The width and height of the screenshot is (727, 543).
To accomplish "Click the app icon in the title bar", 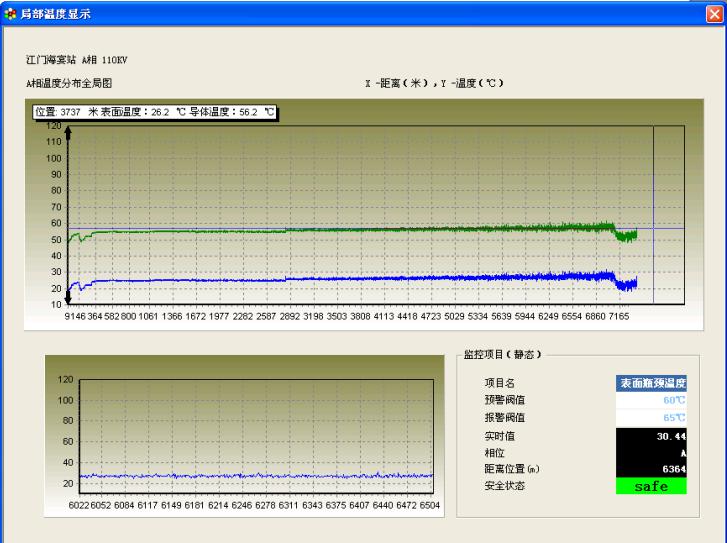I will (11, 13).
